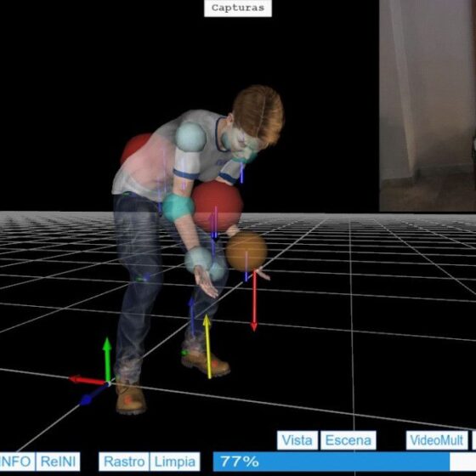This screenshot has width=476, height=476.
Task: Click the red downward arrow under the orange sphere
Action: pos(254,301)
